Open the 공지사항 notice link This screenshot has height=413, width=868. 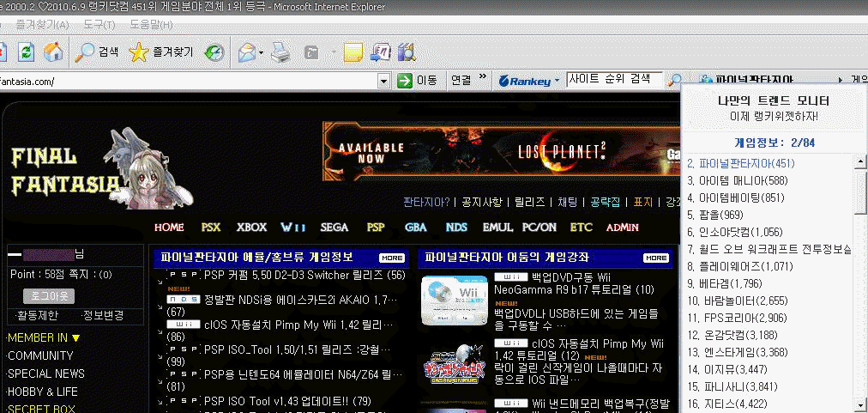point(482,202)
